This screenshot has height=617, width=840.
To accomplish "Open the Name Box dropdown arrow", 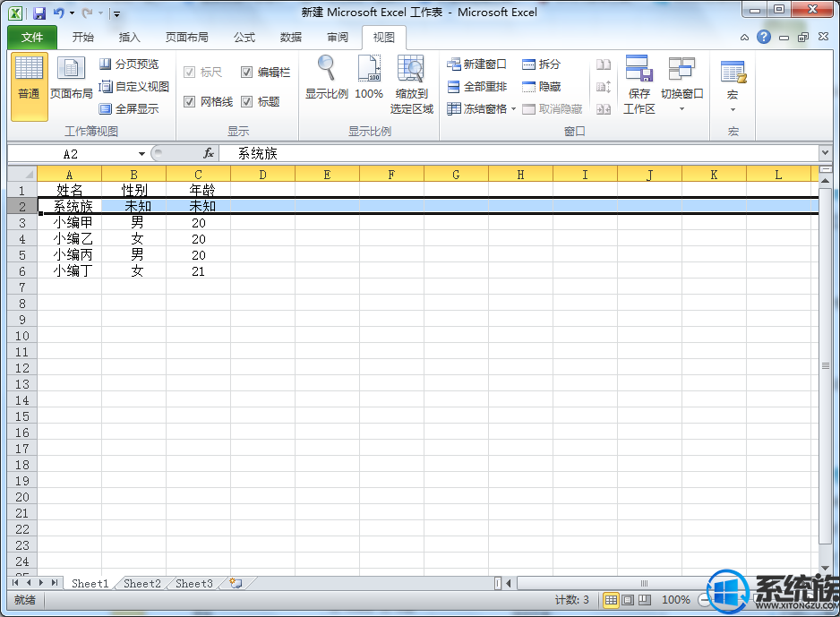I will point(141,154).
